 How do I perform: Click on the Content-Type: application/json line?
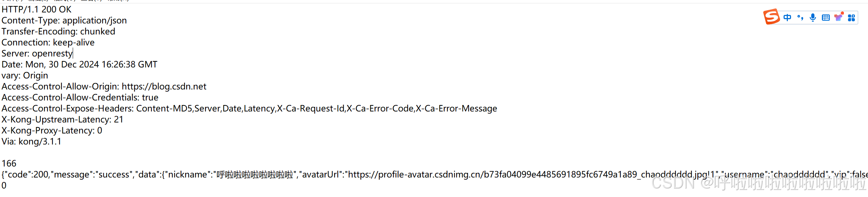point(64,21)
